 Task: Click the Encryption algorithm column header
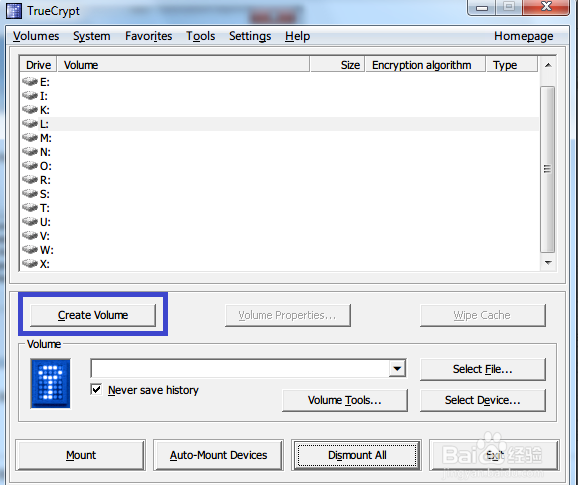point(425,65)
